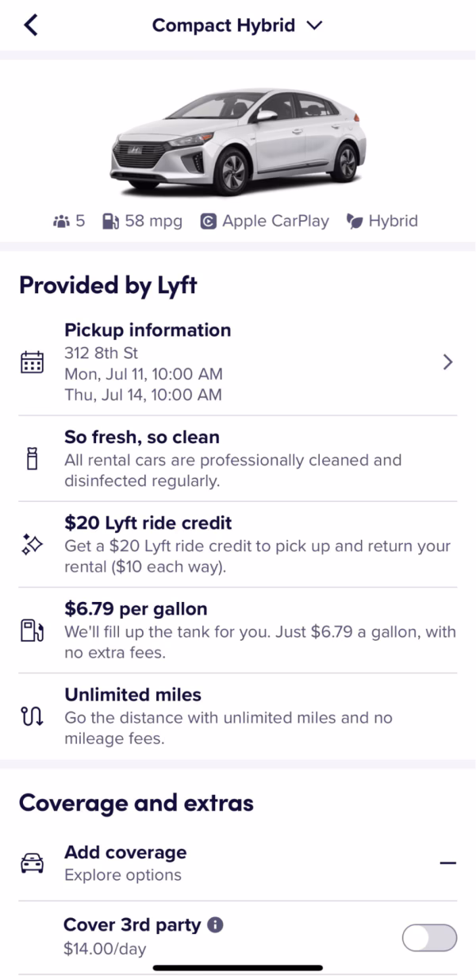Click the spray bottle cleaning icon
The image size is (476, 980).
pyautogui.click(x=32, y=461)
